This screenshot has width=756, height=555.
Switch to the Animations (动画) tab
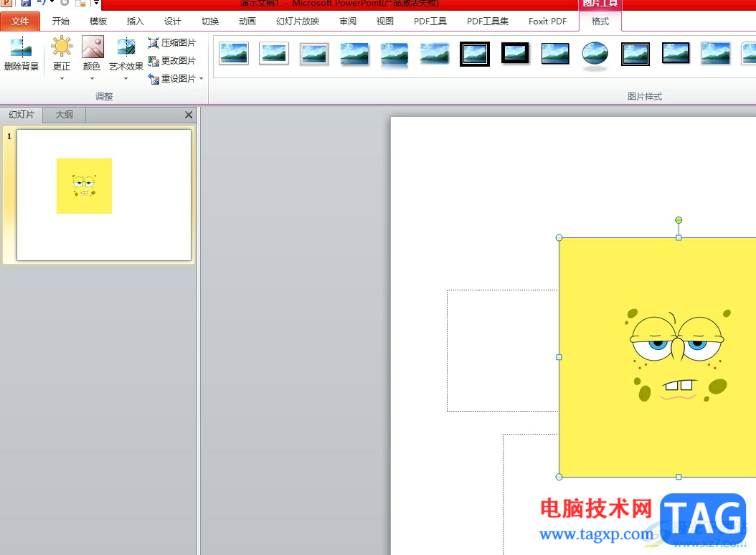(x=247, y=22)
